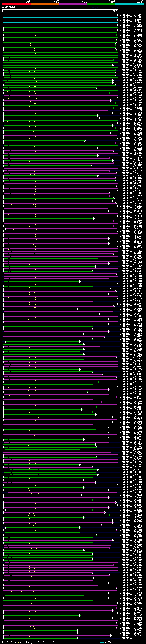Click the cyan alignment bar of UniRef100_Q39590
This screenshot has width=146, height=644.
pyautogui.click(x=60, y=15)
